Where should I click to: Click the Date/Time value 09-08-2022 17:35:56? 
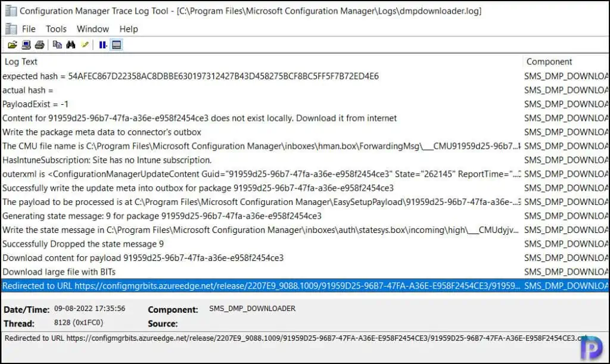[89, 309]
